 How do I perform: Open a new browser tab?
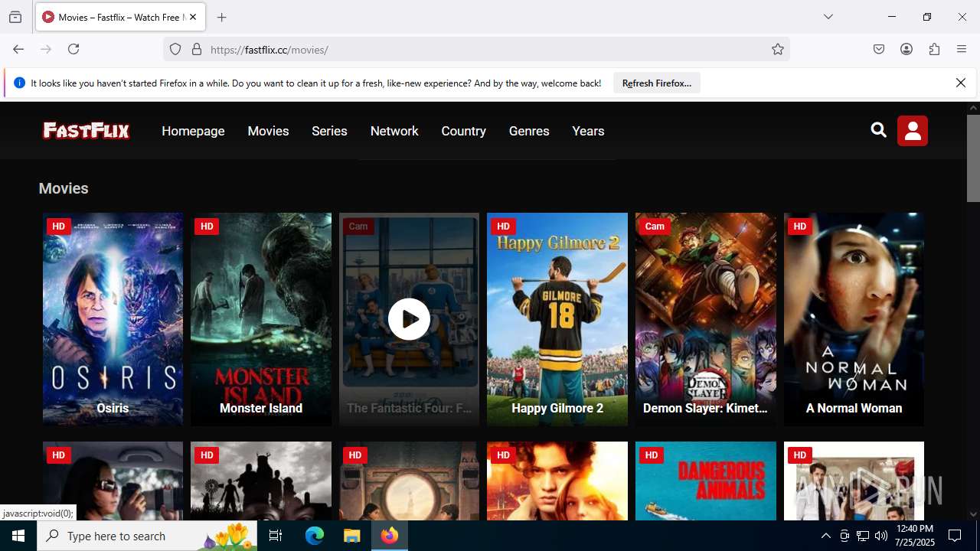click(222, 17)
